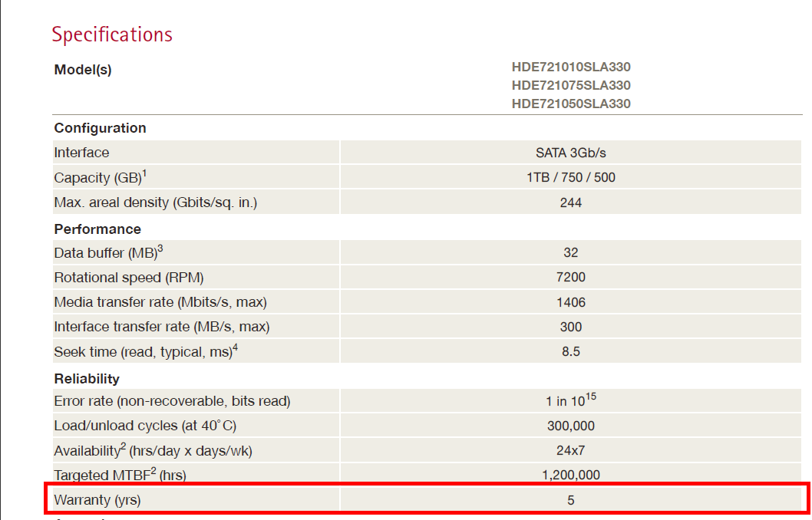This screenshot has width=812, height=520.
Task: Click the 7200 rotational speed value
Action: tap(571, 278)
